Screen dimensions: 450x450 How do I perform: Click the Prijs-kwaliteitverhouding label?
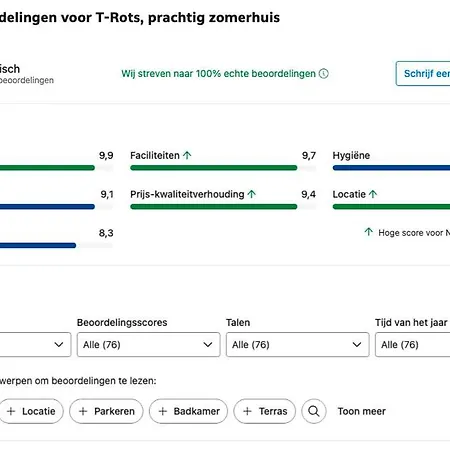click(187, 194)
